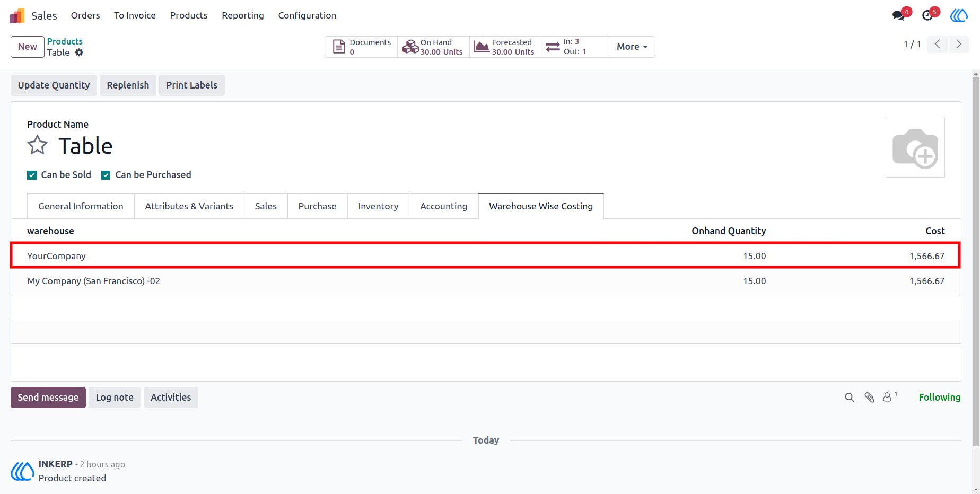This screenshot has height=494, width=980.
Task: Open Forecasted 30.00 Units stat
Action: pos(505,47)
